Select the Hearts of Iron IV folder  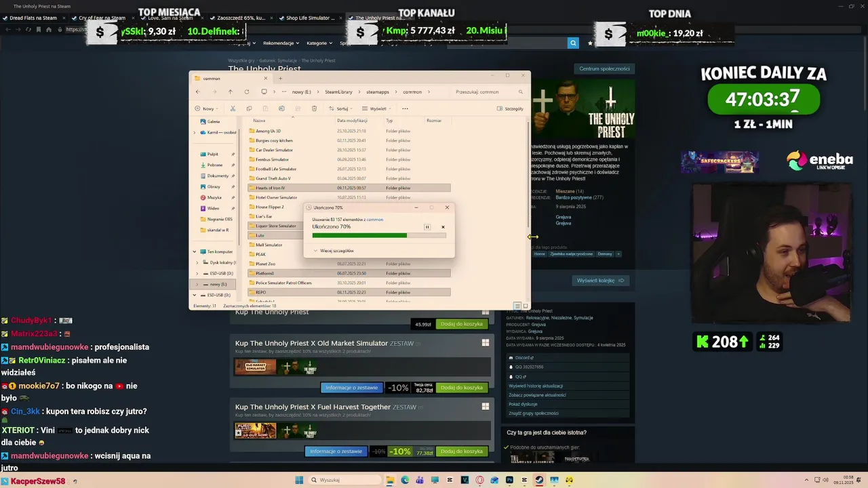click(x=349, y=188)
